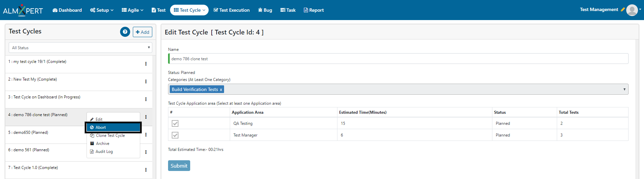Open the Task page
This screenshot has height=179, width=644.
[x=288, y=10]
